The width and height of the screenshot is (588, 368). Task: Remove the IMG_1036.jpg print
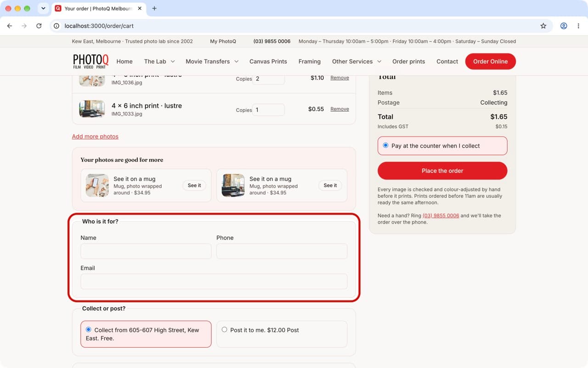click(339, 78)
